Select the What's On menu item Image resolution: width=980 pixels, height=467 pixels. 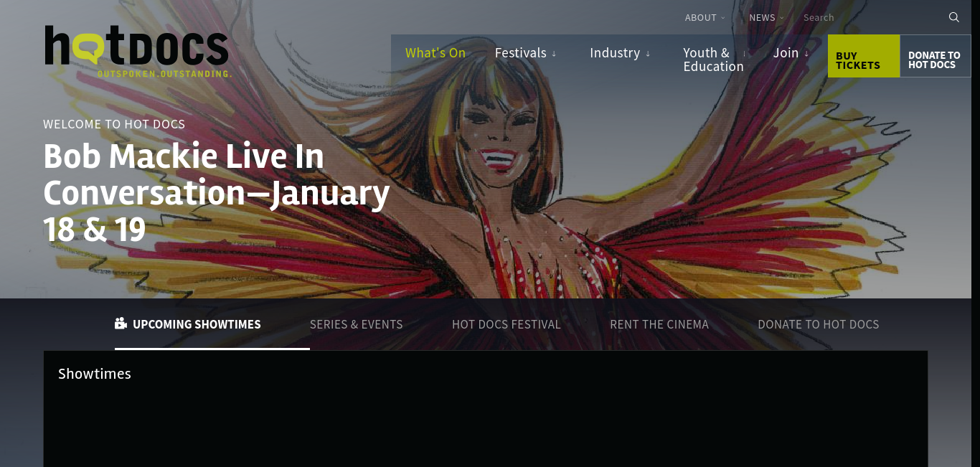click(x=435, y=53)
